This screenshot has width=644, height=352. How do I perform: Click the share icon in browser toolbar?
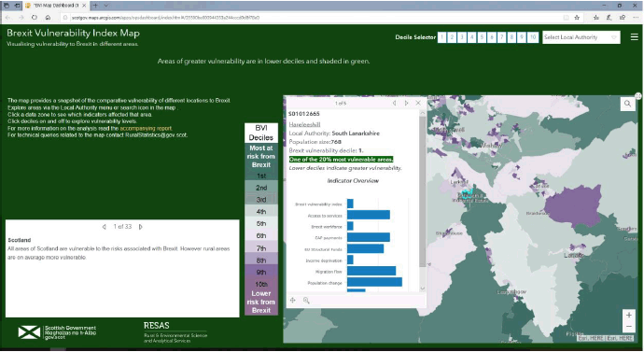623,18
